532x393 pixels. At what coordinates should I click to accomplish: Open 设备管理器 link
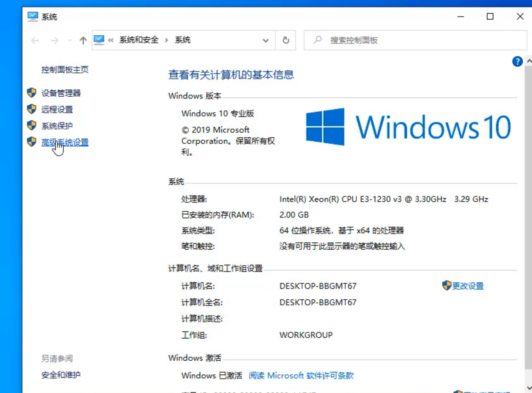(x=61, y=93)
